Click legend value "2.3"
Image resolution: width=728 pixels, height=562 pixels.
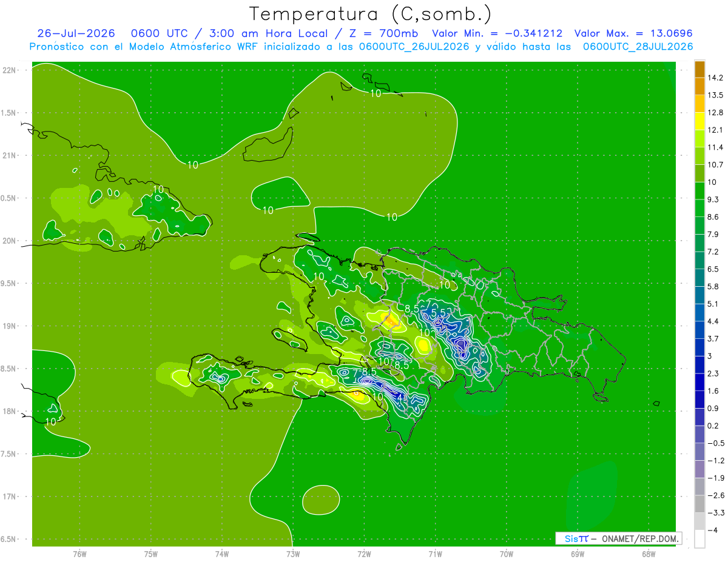click(713, 373)
